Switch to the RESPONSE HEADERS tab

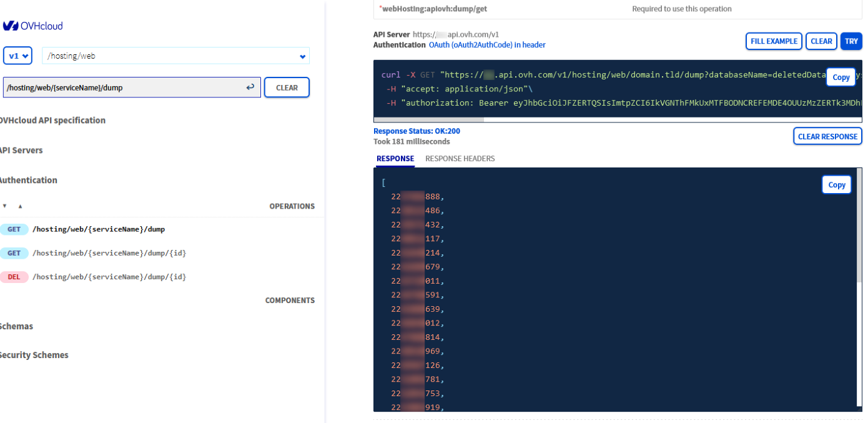[460, 159]
